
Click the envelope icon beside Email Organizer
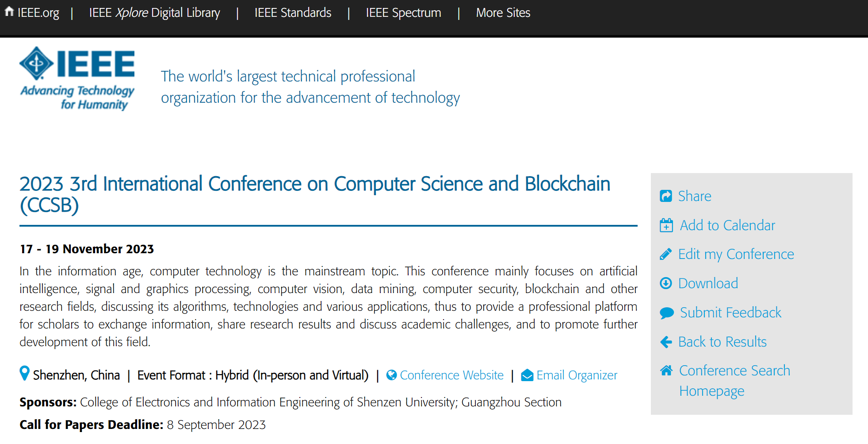[527, 375]
